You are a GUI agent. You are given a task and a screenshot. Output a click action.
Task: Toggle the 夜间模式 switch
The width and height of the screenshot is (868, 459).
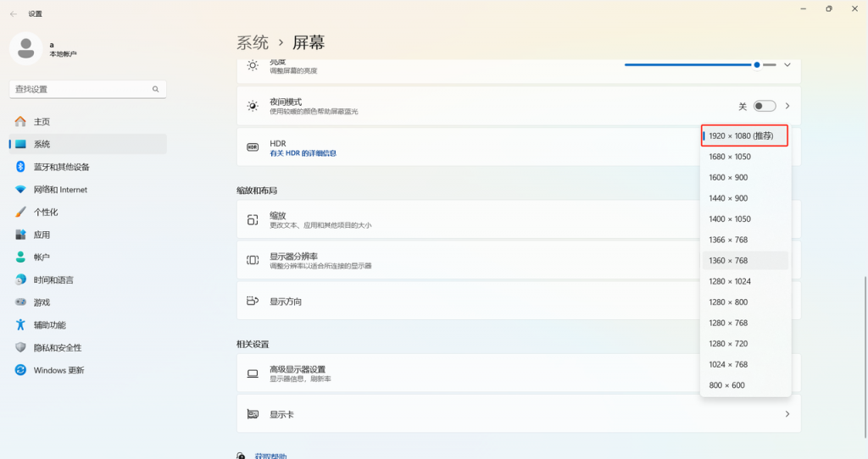[765, 106]
